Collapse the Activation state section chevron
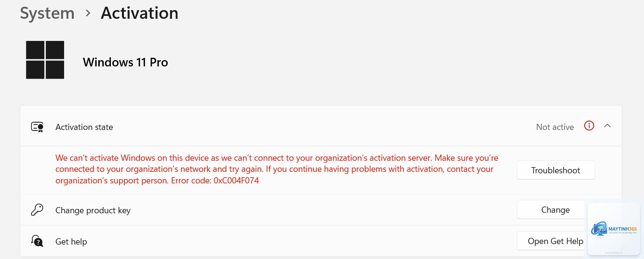This screenshot has width=644, height=259. coord(607,126)
